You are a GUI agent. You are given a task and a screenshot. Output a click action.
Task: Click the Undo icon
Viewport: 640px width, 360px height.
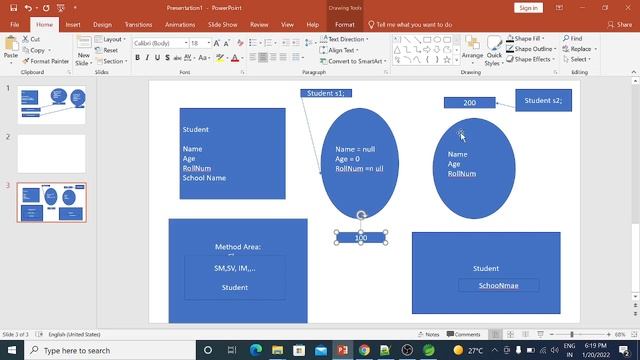point(28,8)
